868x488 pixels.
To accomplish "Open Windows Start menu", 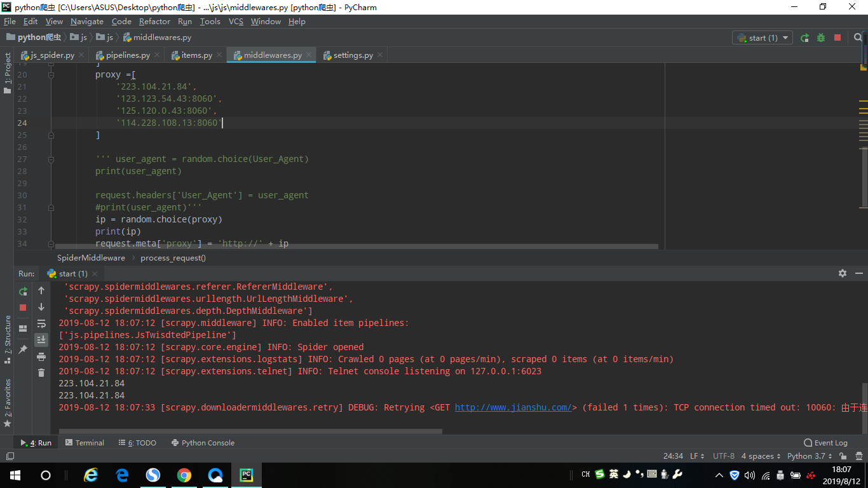I will tap(15, 475).
